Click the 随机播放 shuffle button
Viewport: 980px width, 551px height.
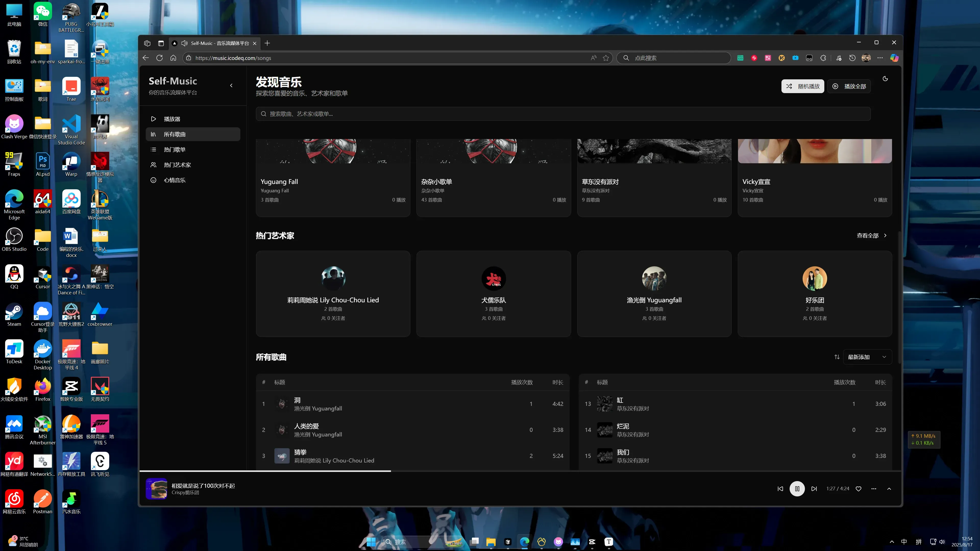tap(803, 86)
